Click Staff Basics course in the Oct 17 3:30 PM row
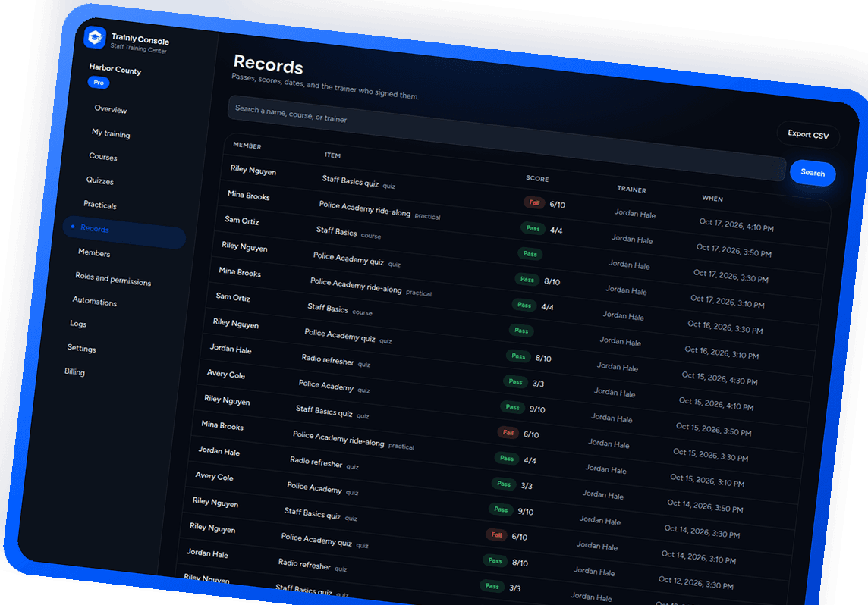Viewport: 868px width, 605px height. [x=337, y=230]
